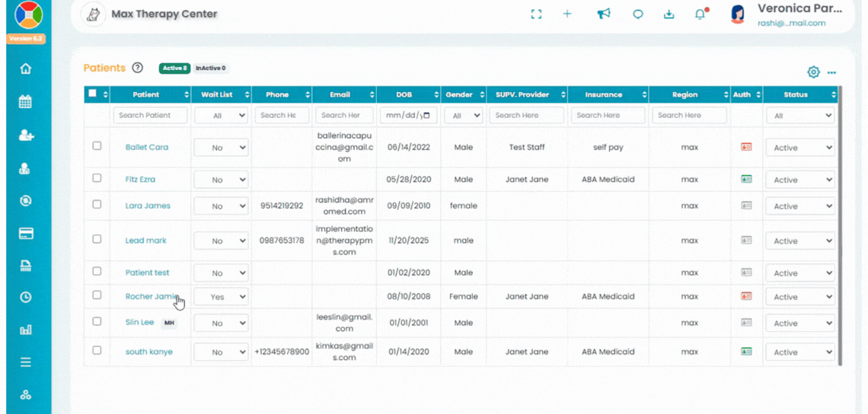The height and width of the screenshot is (414, 868).
Task: Open the organization tree sidebar icon
Action: [25, 395]
